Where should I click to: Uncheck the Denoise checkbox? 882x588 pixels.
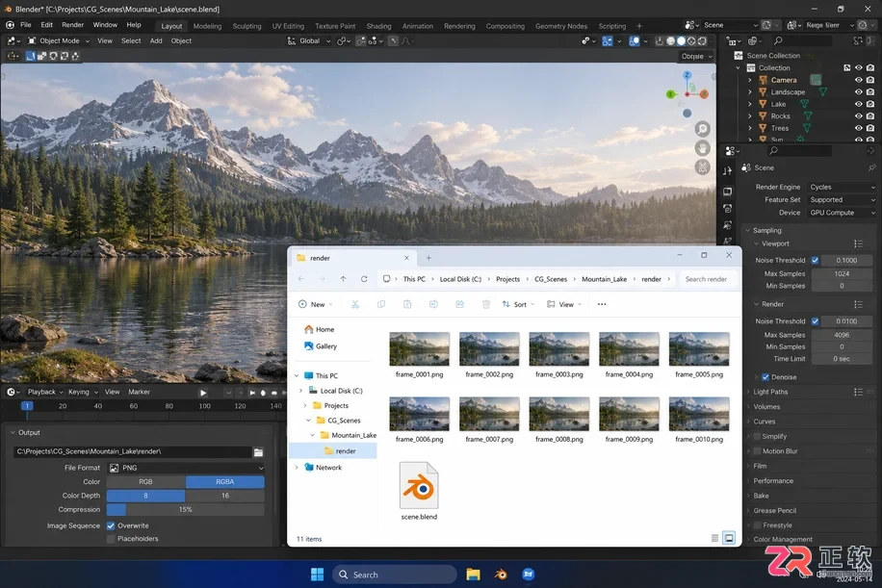pos(765,377)
